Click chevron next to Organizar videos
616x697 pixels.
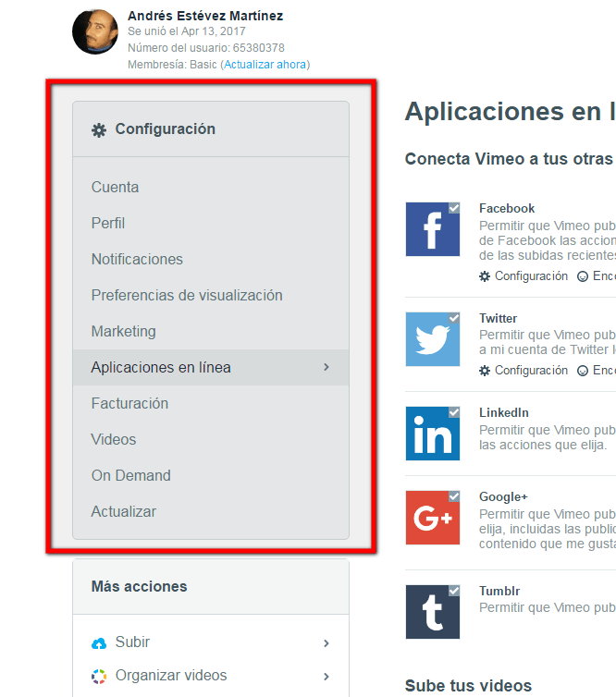[x=326, y=677]
